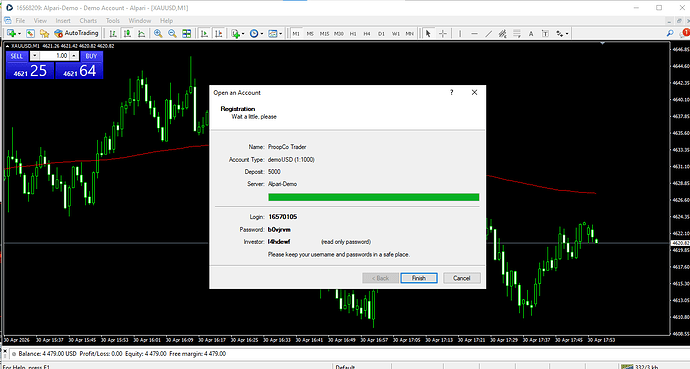Select the M1 timeframe
This screenshot has width=690, height=369.
tap(296, 33)
